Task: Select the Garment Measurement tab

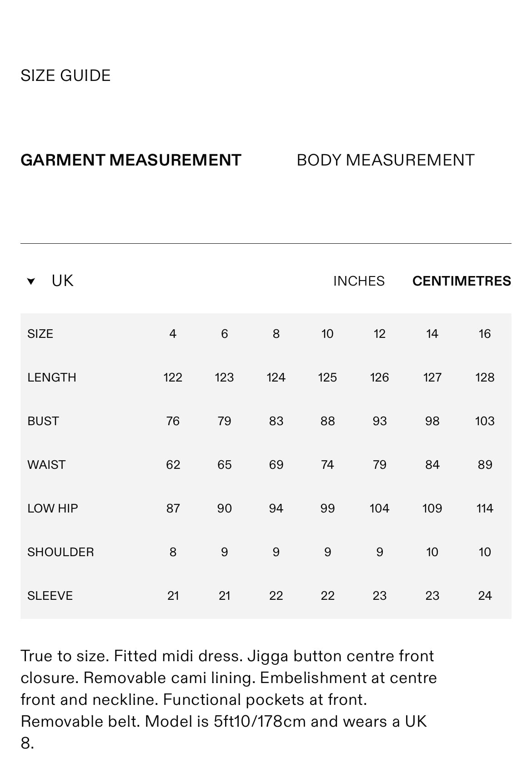Action: pos(131,160)
